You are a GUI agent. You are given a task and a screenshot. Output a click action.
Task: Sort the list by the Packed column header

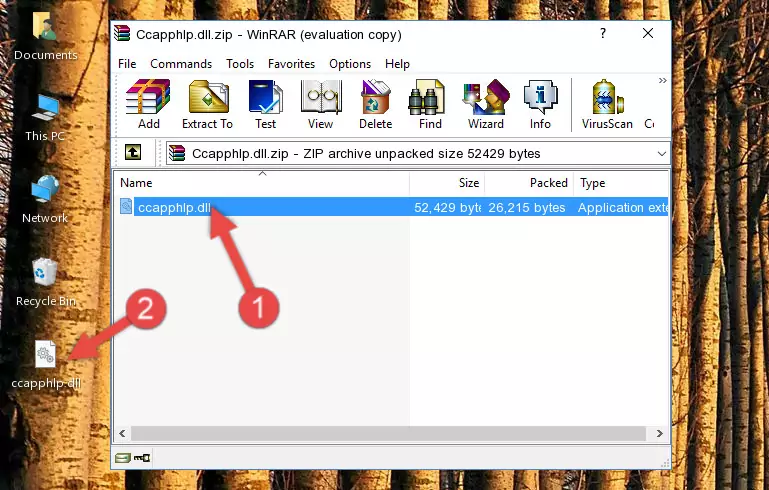[x=529, y=183]
